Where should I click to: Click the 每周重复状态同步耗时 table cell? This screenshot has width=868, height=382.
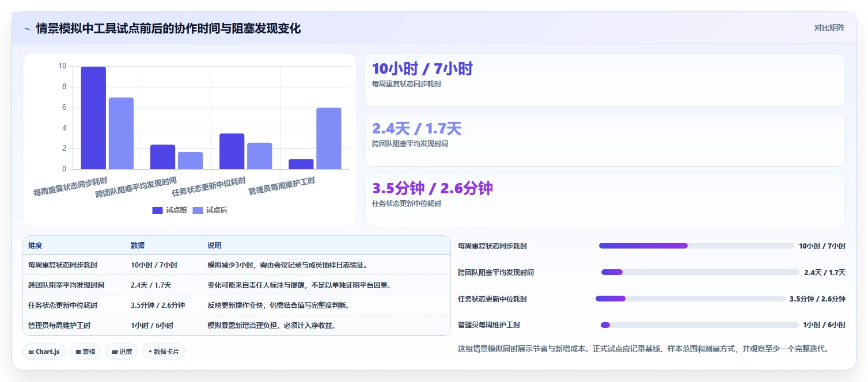point(63,265)
